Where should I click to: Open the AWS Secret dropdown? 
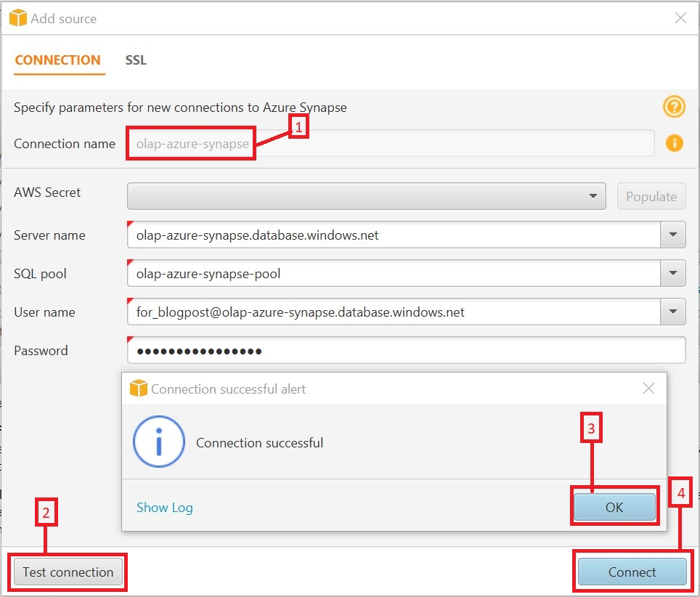tap(366, 196)
